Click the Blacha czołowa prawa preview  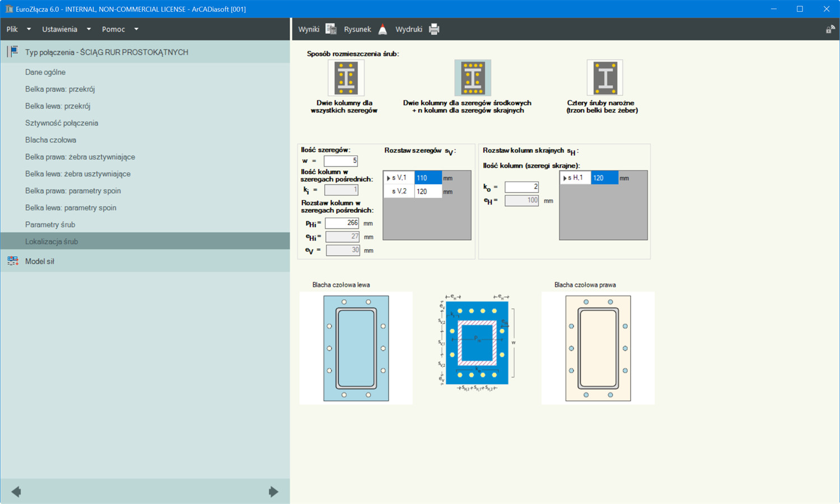[x=598, y=348]
